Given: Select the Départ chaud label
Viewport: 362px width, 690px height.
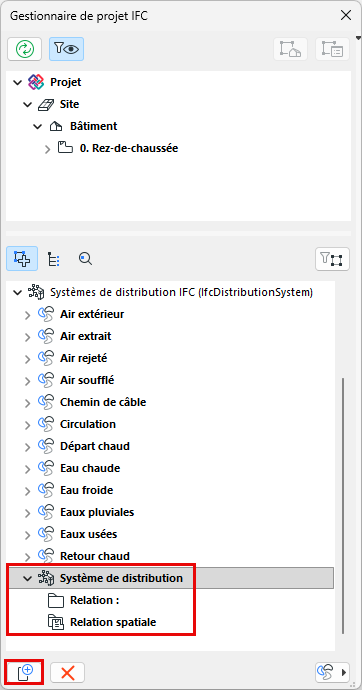Looking at the screenshot, I should 95,446.
